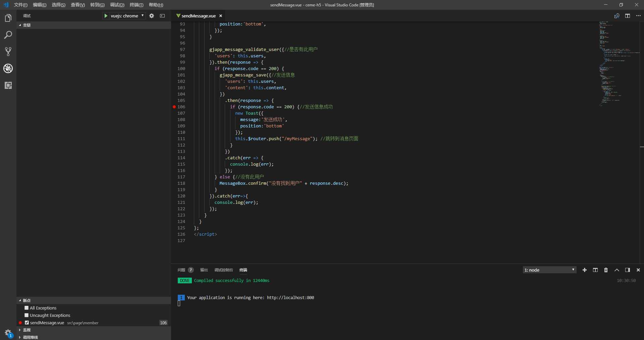Image resolution: width=644 pixels, height=340 pixels.
Task: Open the Explorer view in activity bar
Action: (x=8, y=18)
